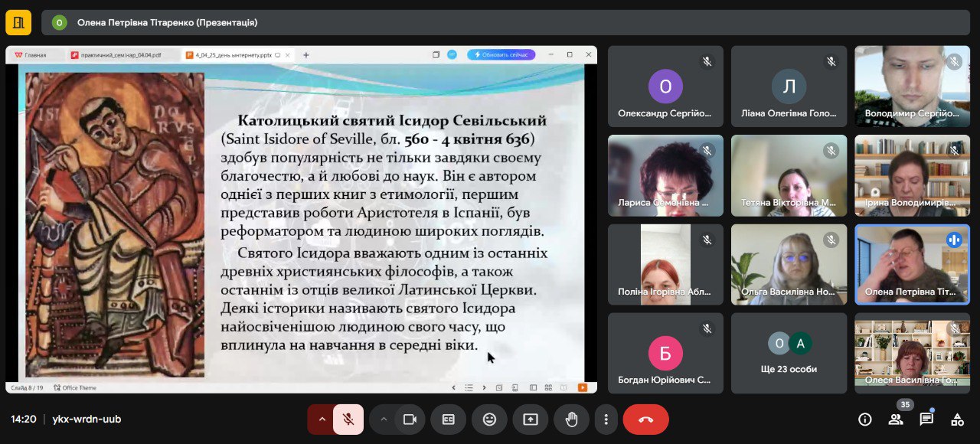This screenshot has width=980, height=444.
Task: Click the heading Католицький святий Ісидор Севільський
Action: [392, 121]
